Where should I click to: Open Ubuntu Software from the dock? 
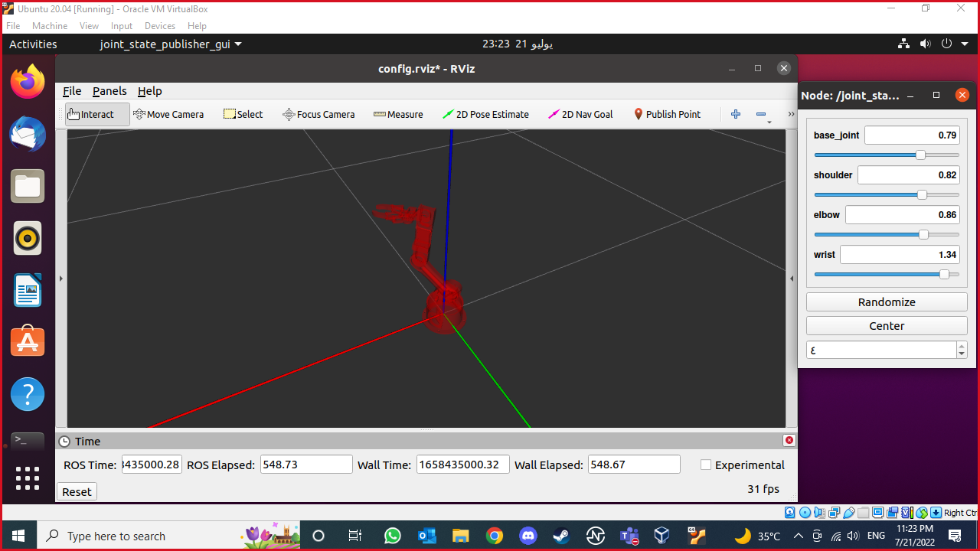coord(28,342)
